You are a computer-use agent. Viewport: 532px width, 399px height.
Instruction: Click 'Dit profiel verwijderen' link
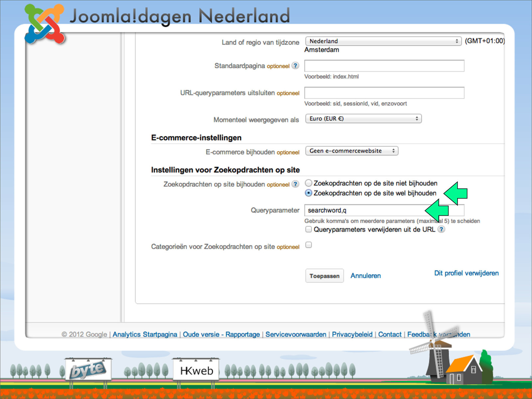click(466, 273)
